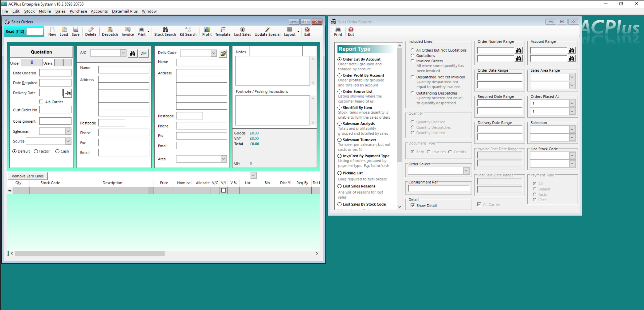Open the Template tool
Viewport: 644px width, 310px height.
[x=223, y=31]
